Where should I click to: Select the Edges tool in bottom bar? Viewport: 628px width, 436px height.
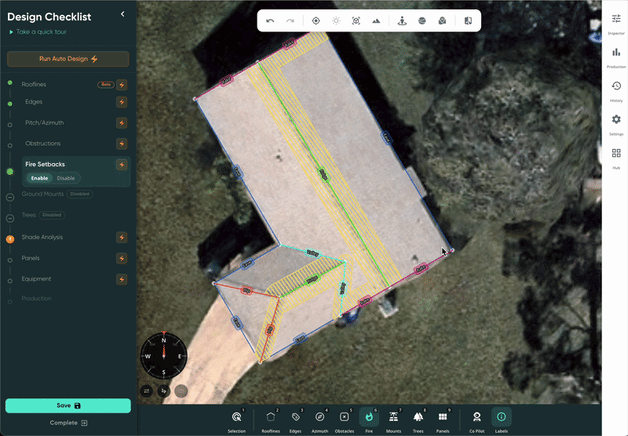click(x=296, y=420)
